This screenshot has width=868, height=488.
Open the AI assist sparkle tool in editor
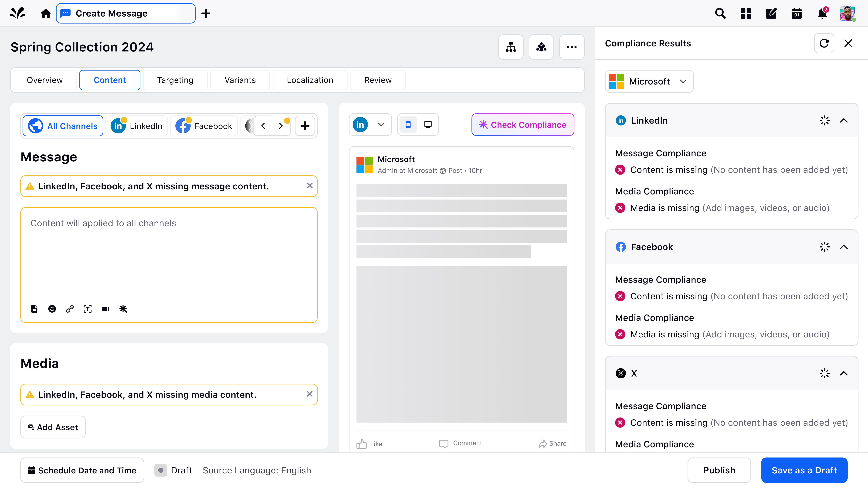point(123,309)
